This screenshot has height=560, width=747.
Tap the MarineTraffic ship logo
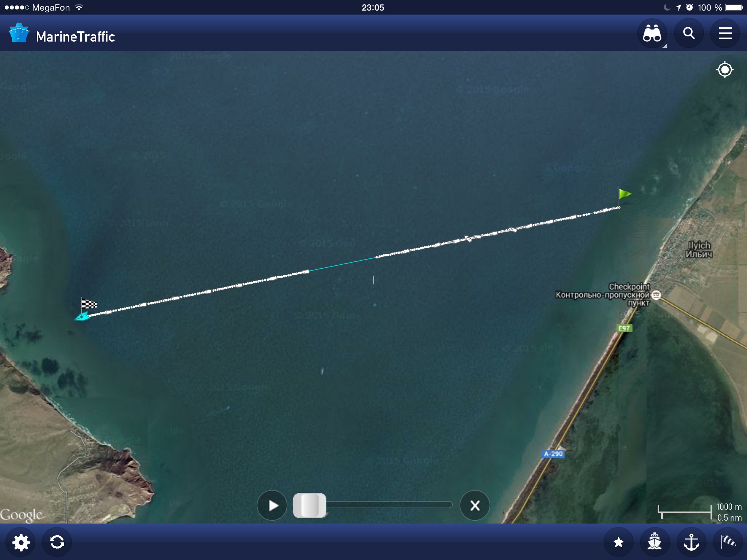pos(19,33)
